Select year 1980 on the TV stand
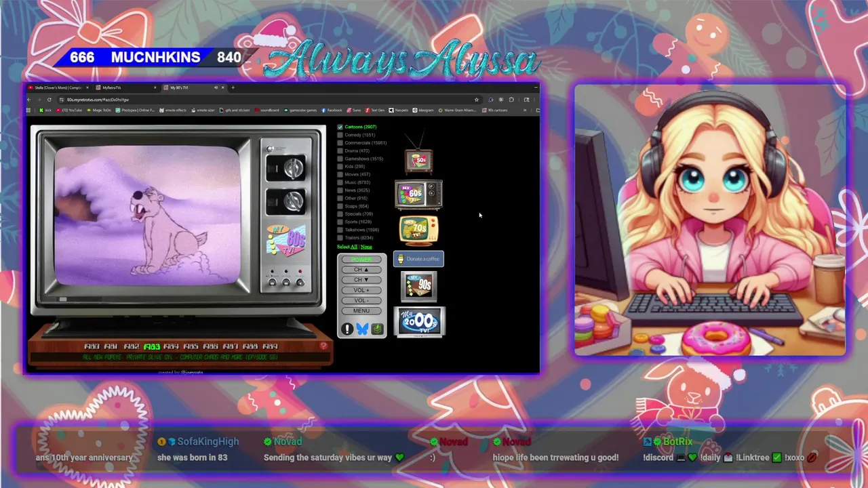868x488 pixels. [x=92, y=346]
